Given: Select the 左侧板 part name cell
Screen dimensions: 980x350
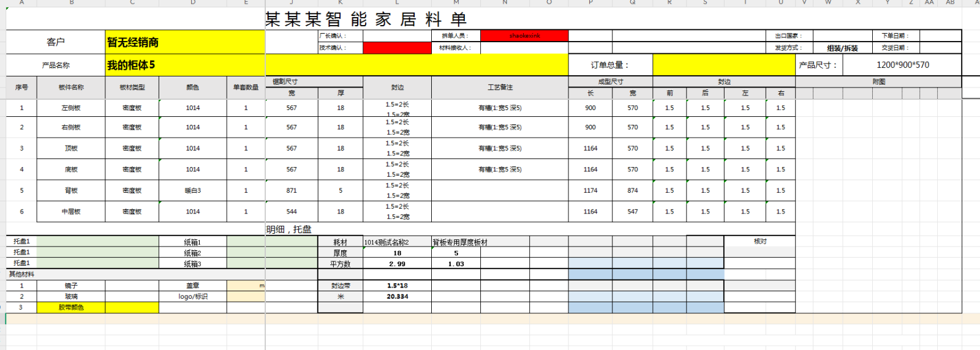Looking at the screenshot, I should (71, 108).
